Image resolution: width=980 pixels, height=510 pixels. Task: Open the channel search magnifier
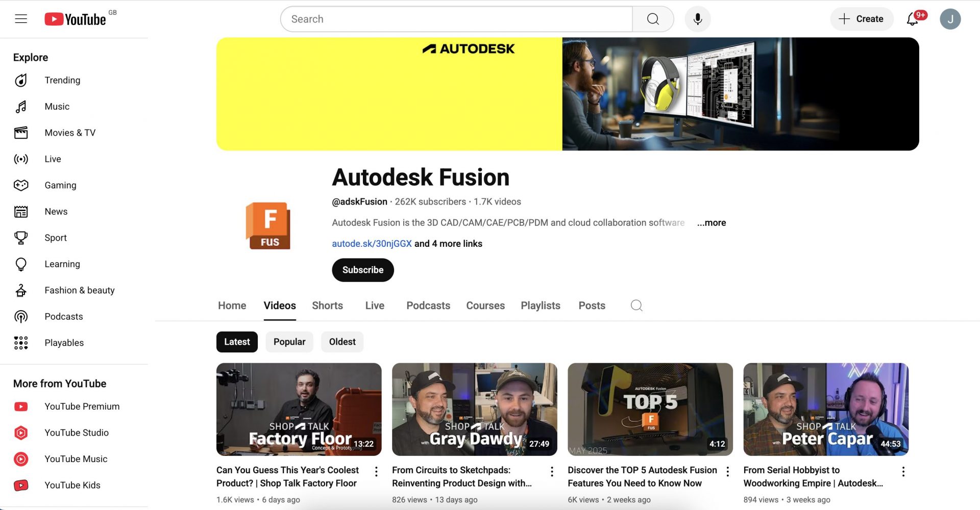coord(636,305)
